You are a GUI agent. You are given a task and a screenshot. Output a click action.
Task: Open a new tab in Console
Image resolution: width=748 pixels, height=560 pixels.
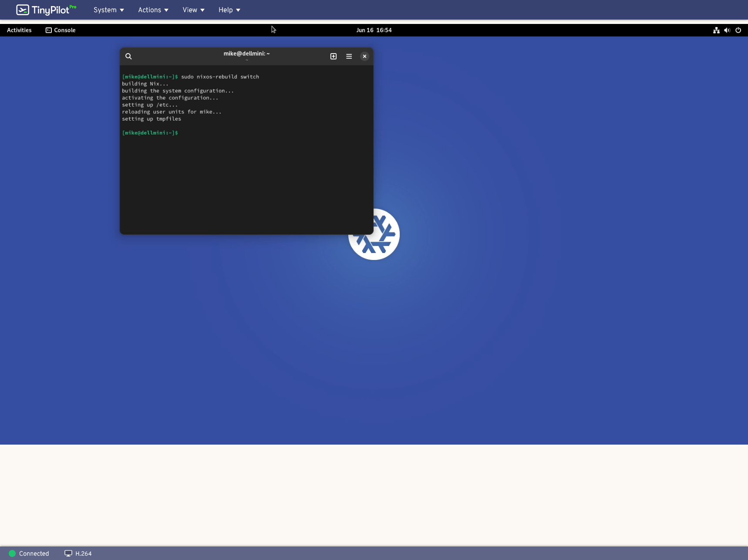point(334,56)
